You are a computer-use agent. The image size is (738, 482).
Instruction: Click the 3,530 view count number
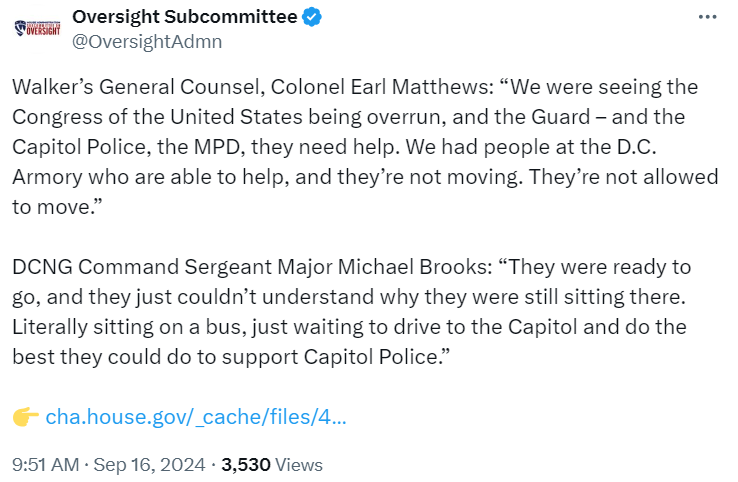[245, 465]
